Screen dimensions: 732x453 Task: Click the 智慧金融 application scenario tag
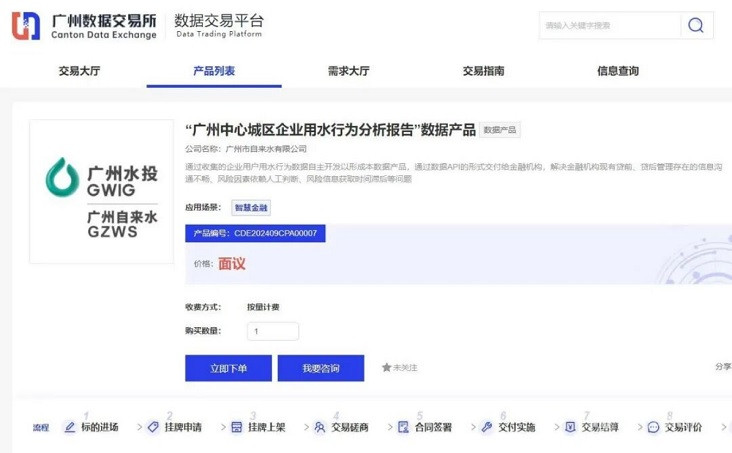click(251, 208)
